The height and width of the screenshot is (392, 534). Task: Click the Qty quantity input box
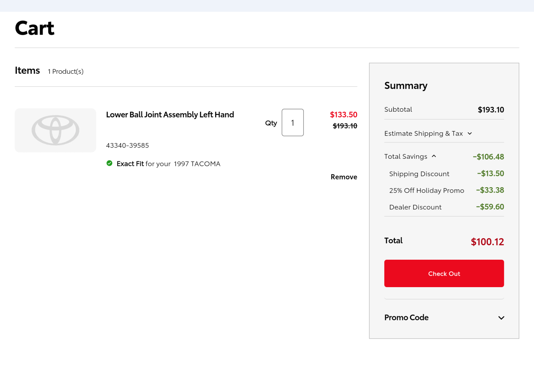click(293, 122)
